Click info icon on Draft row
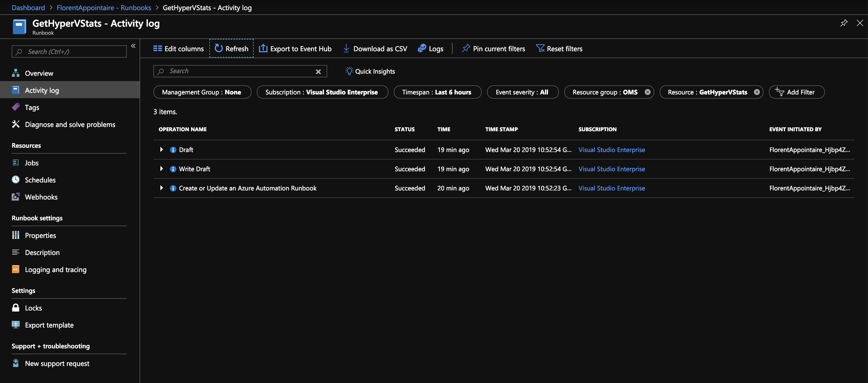868x383 pixels. (x=173, y=150)
